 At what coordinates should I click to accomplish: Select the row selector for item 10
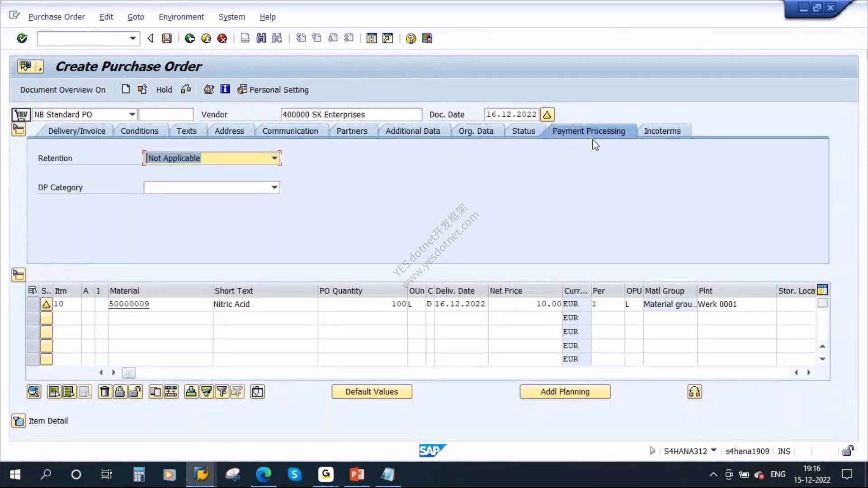tap(33, 304)
